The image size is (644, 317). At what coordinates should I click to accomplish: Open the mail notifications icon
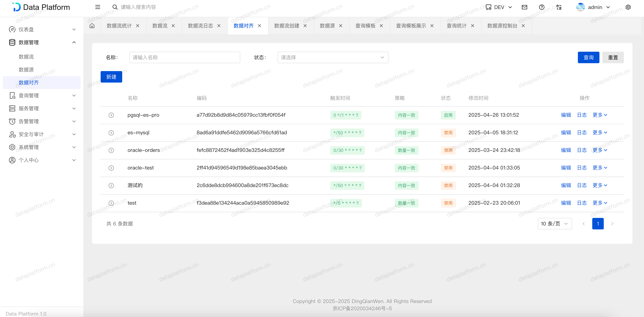point(524,7)
